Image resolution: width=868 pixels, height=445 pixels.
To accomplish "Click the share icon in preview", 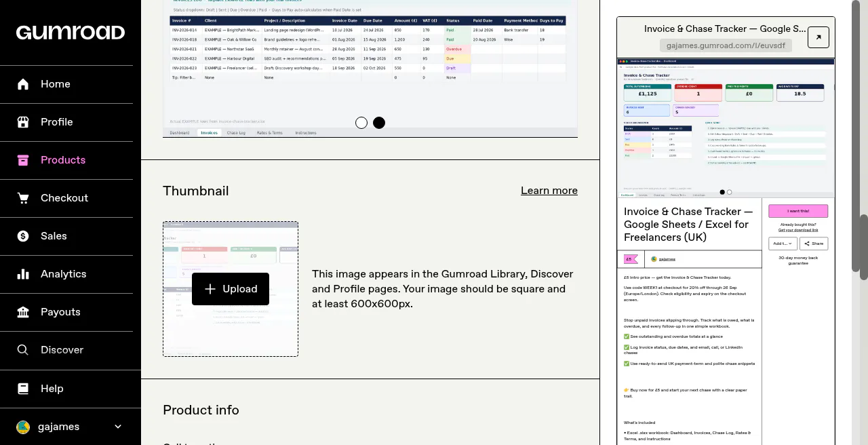I will click(x=808, y=244).
